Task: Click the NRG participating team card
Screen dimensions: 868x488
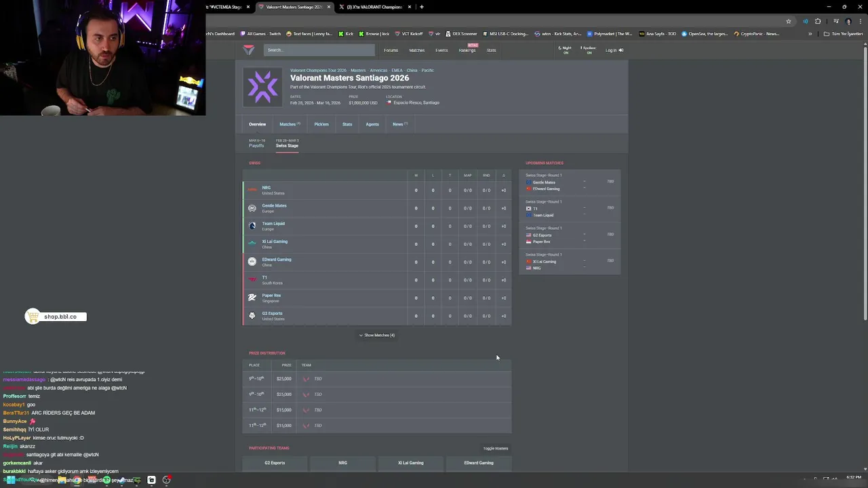Action: click(342, 463)
